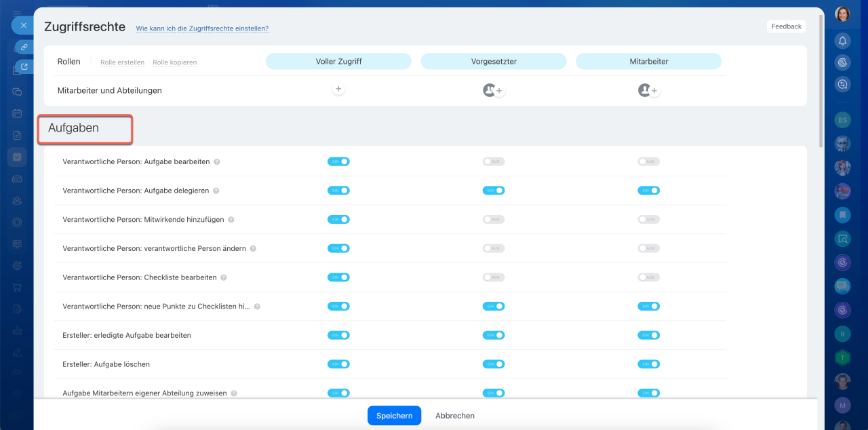
Task: Enable Checkliste bearbeiten for Mitarbeiter
Action: click(x=649, y=277)
